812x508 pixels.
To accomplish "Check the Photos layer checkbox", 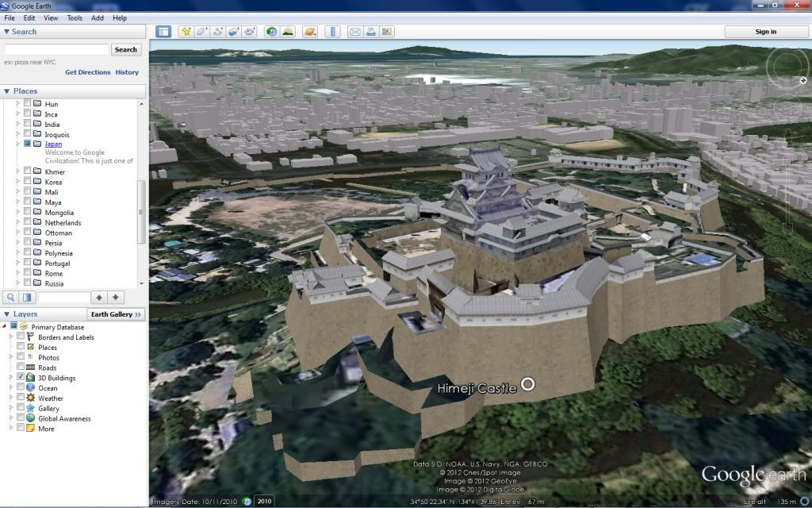I will point(21,356).
